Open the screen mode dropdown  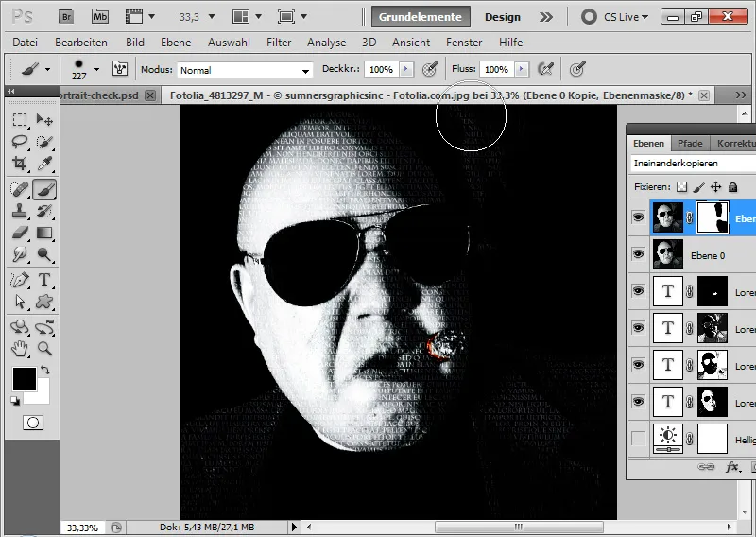point(303,17)
